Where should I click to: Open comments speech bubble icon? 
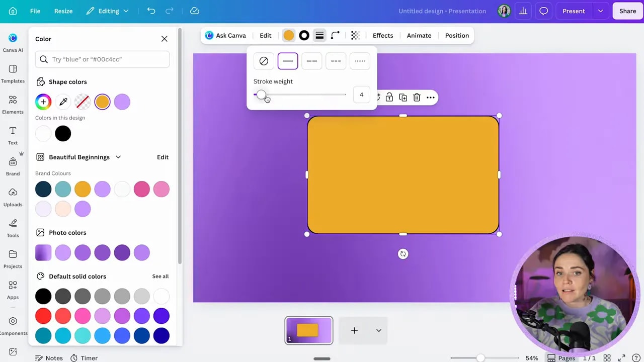544,11
